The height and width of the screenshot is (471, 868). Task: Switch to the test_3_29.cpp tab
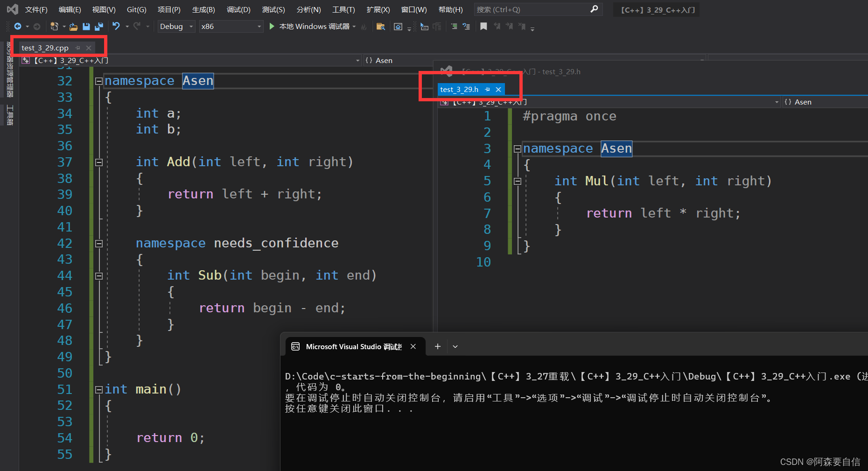click(x=45, y=48)
